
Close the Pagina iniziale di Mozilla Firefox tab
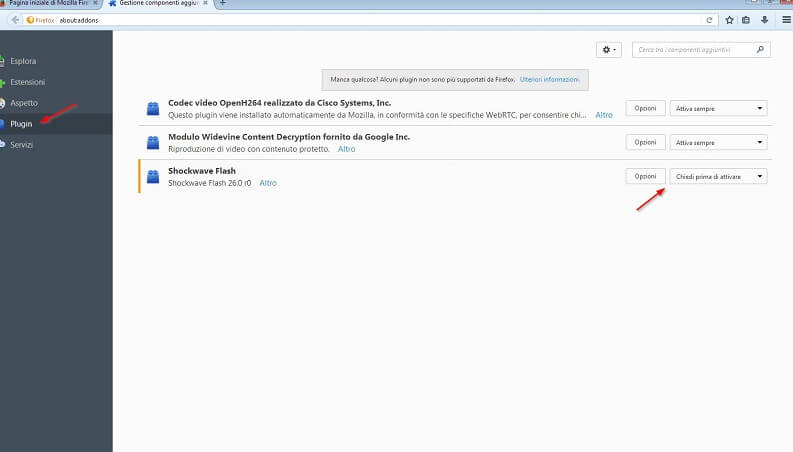click(x=95, y=3)
